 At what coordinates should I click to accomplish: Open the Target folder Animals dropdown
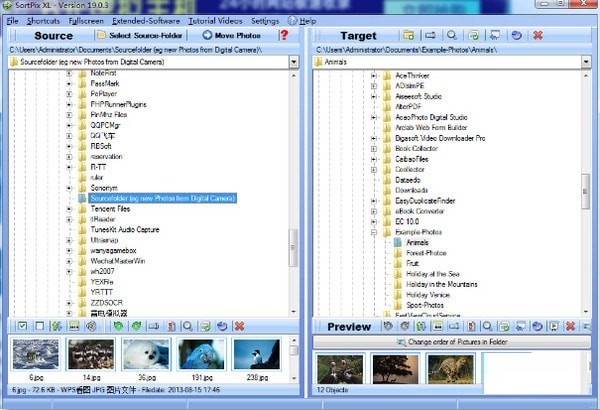[x=586, y=62]
